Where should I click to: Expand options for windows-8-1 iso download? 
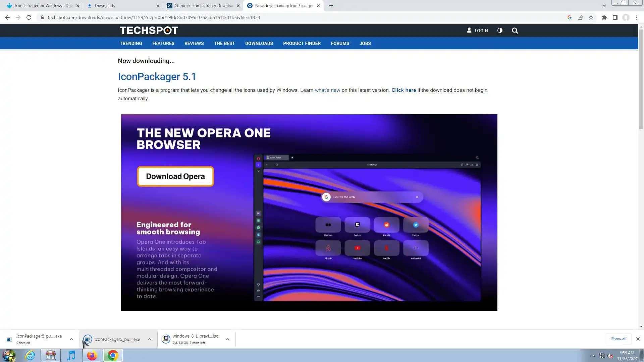click(x=228, y=339)
